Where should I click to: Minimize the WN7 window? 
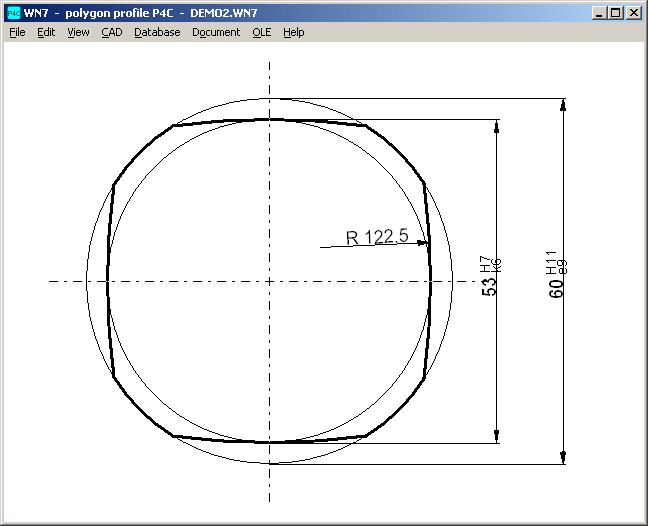(x=598, y=13)
